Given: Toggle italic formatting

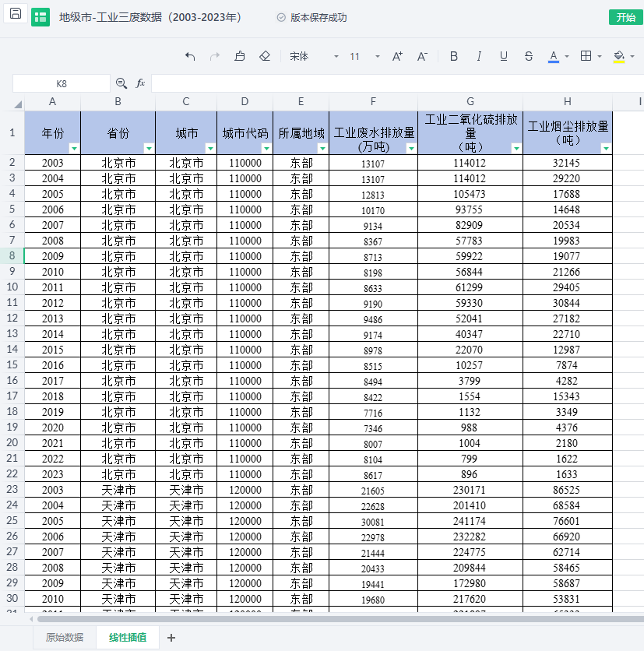Looking at the screenshot, I should pos(479,56).
